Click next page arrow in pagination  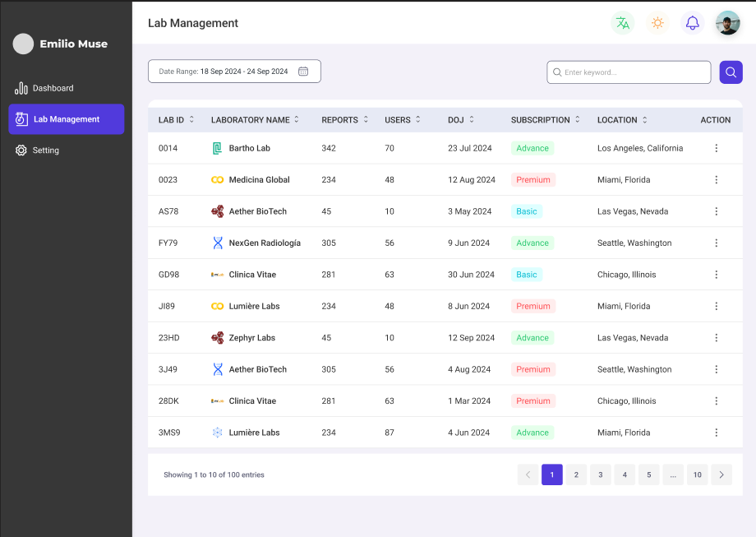point(721,475)
